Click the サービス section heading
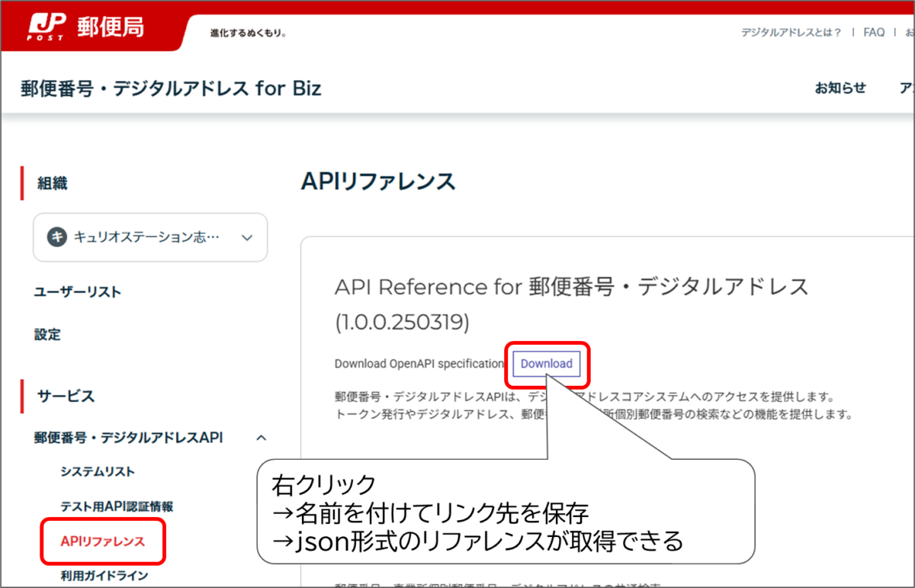Viewport: 915px width, 588px height. (66, 396)
